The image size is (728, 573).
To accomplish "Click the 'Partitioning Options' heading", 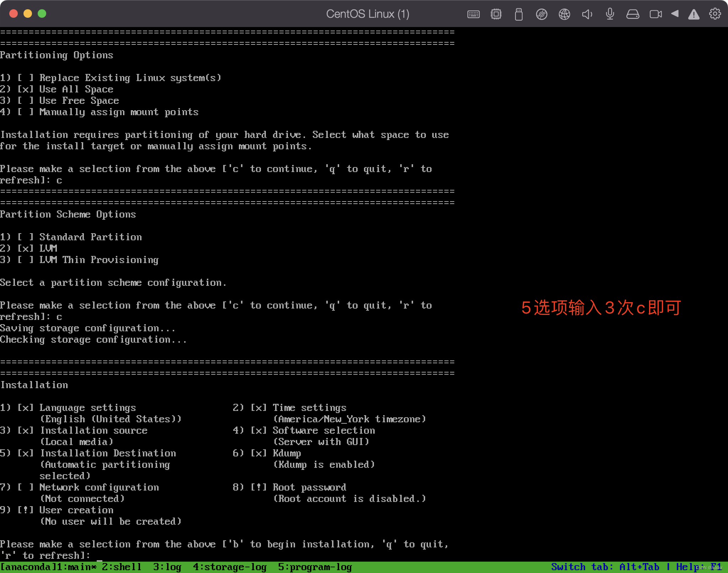I will point(57,55).
